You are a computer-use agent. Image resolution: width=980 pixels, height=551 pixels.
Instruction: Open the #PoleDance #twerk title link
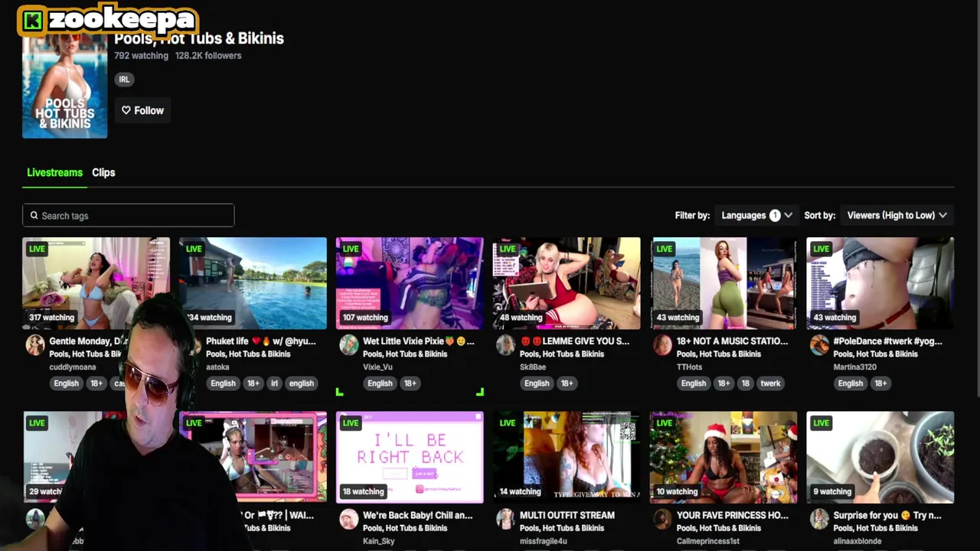(x=889, y=341)
